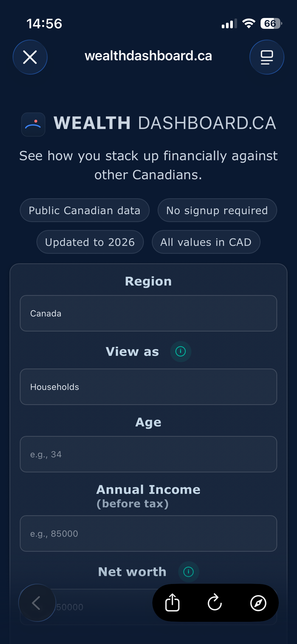This screenshot has height=644, width=297.
Task: Open the Region dropdown showing Canada
Action: (x=148, y=313)
